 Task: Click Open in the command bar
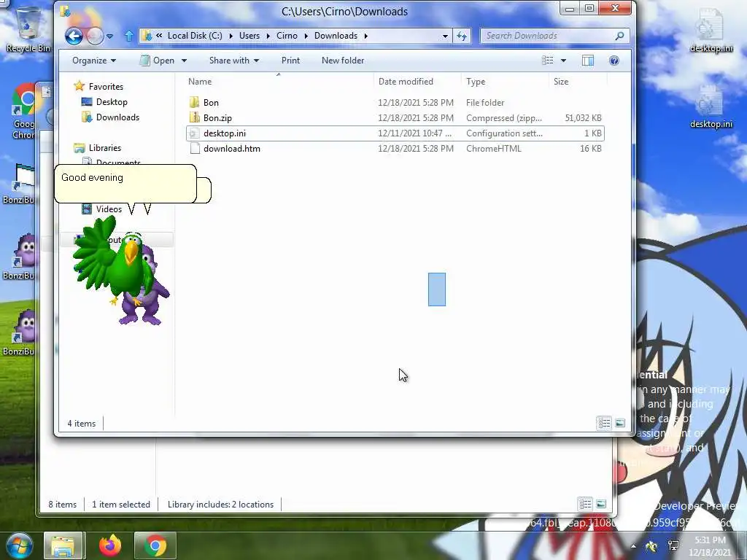[x=158, y=61]
